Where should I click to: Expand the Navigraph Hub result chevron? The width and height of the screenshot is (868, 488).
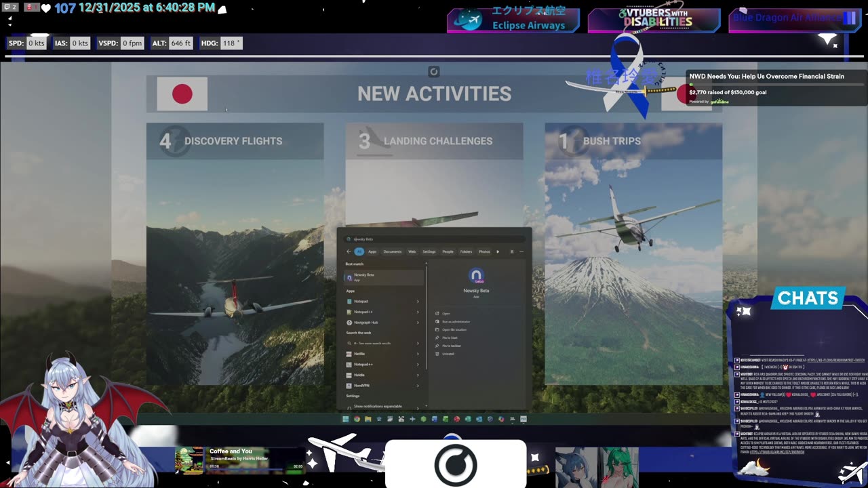[418, 323]
